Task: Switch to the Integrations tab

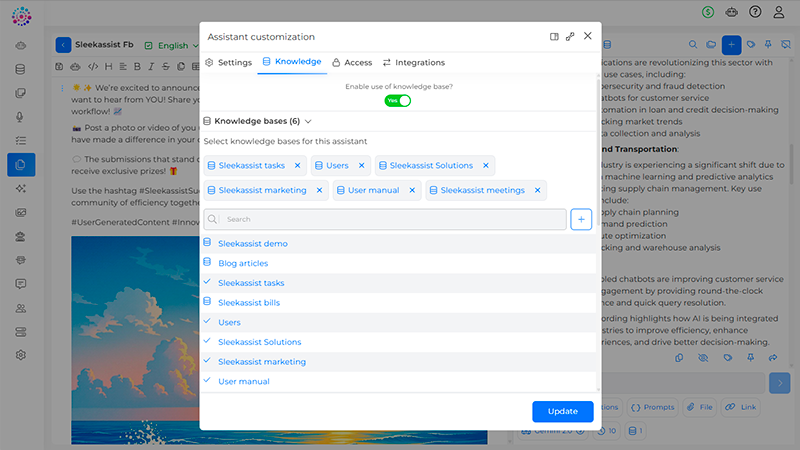Action: (414, 62)
